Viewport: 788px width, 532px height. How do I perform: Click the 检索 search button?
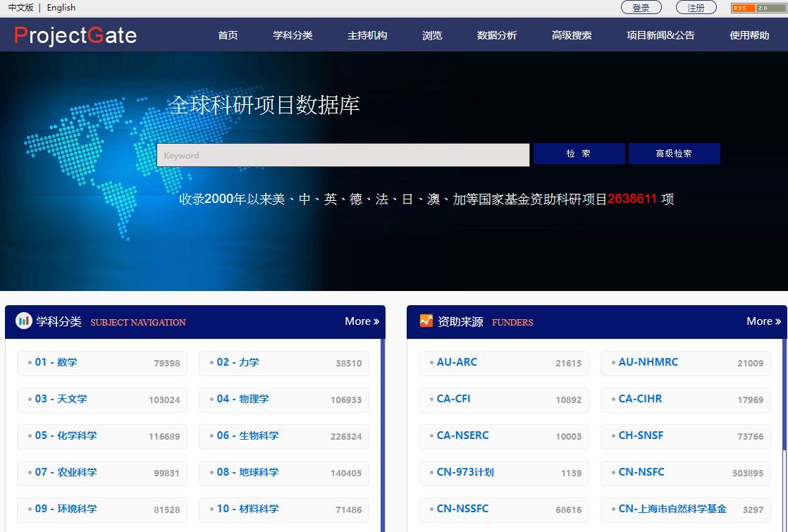(579, 154)
